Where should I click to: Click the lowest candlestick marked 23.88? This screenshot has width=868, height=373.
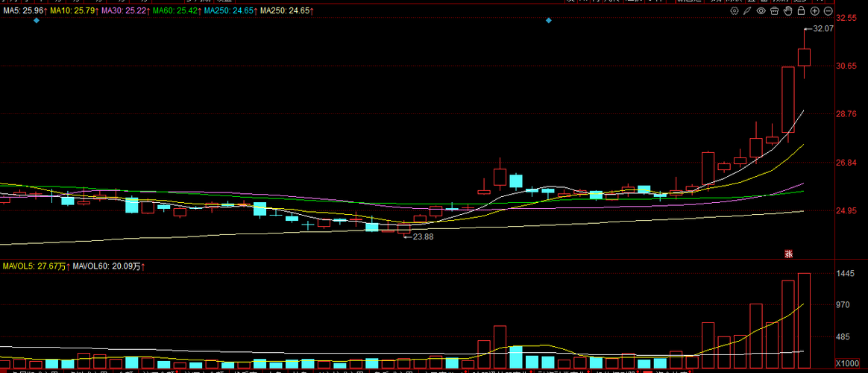tap(404, 228)
